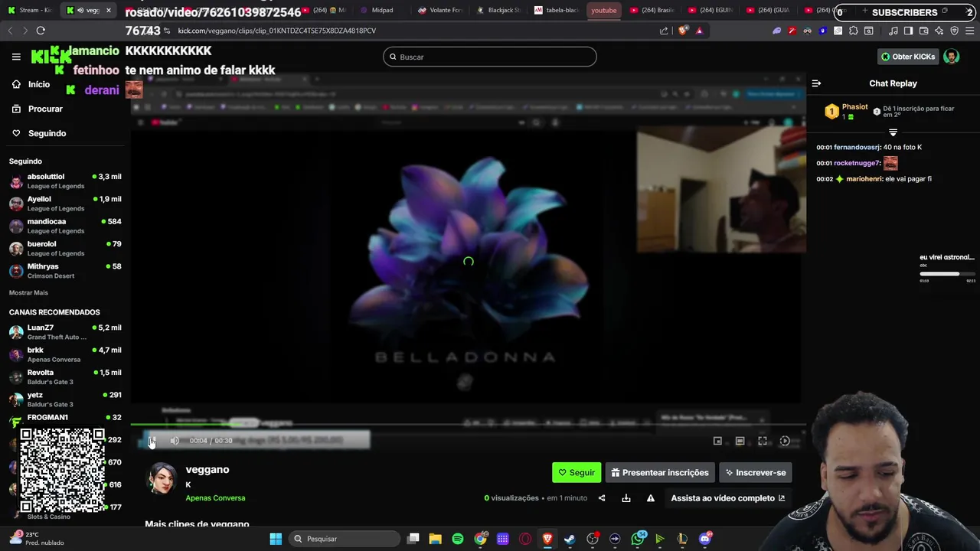Follow veggano with Seguir button
Image resolution: width=980 pixels, height=551 pixels.
pos(577,473)
